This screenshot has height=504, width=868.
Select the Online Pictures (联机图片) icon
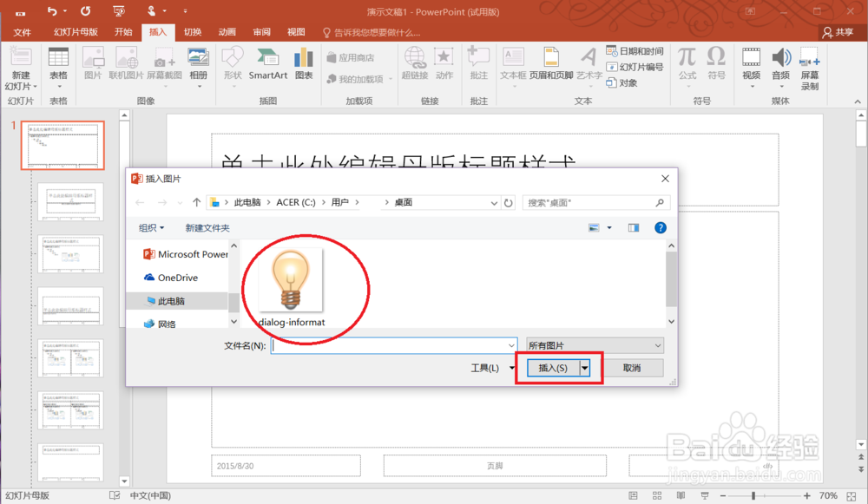click(x=126, y=57)
